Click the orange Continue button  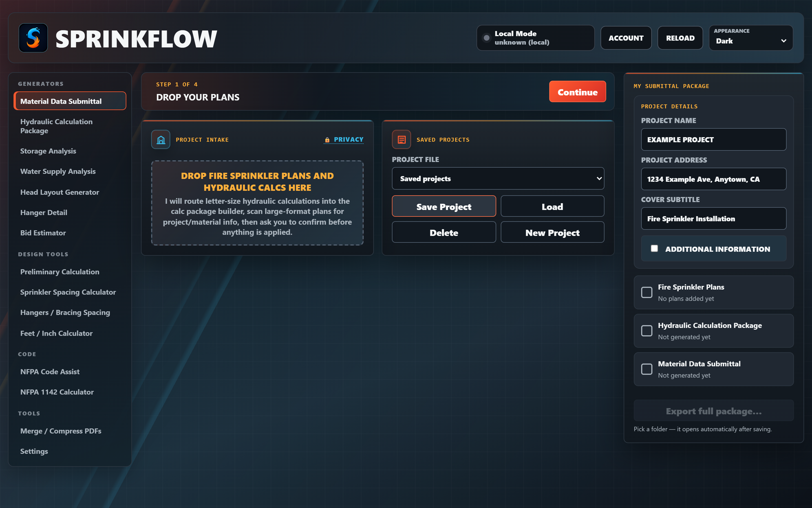577,92
